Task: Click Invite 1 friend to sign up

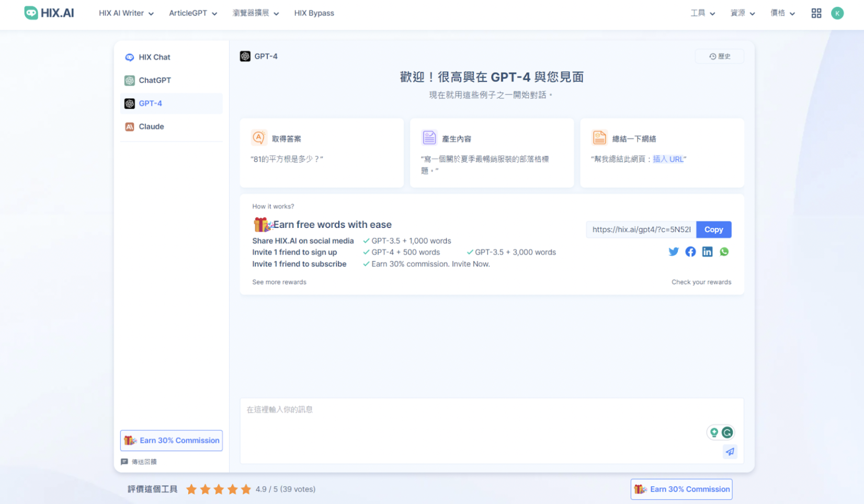Action: click(294, 253)
